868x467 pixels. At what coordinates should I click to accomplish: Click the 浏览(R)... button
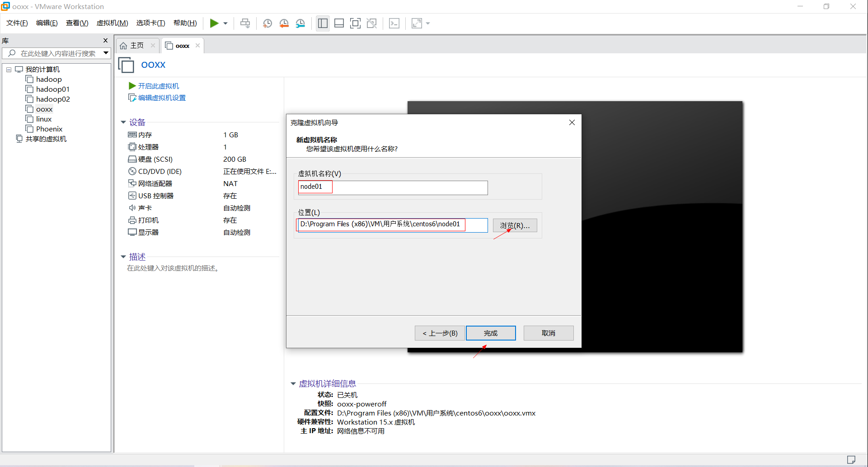pos(515,225)
